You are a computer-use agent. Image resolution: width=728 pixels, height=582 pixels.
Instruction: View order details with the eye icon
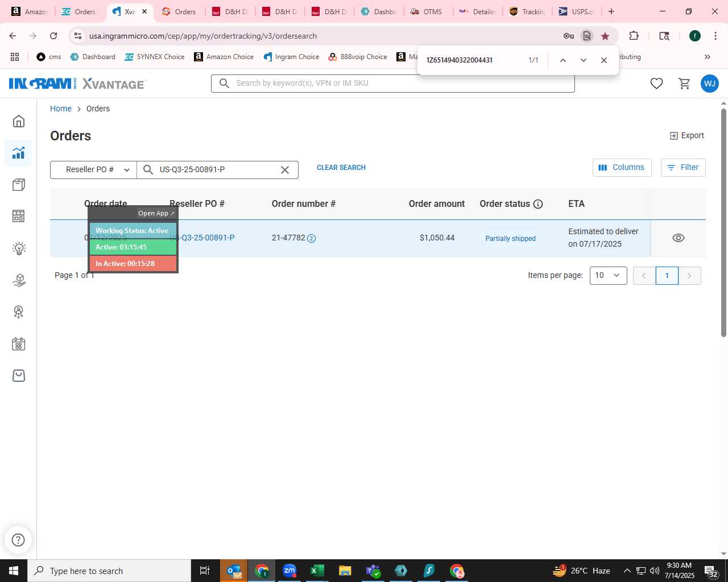678,238
